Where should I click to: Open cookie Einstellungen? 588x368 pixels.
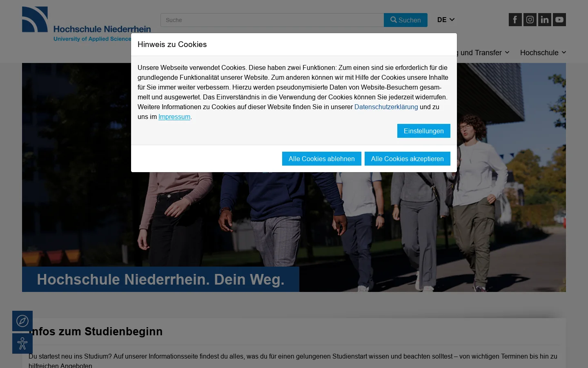pos(424,131)
